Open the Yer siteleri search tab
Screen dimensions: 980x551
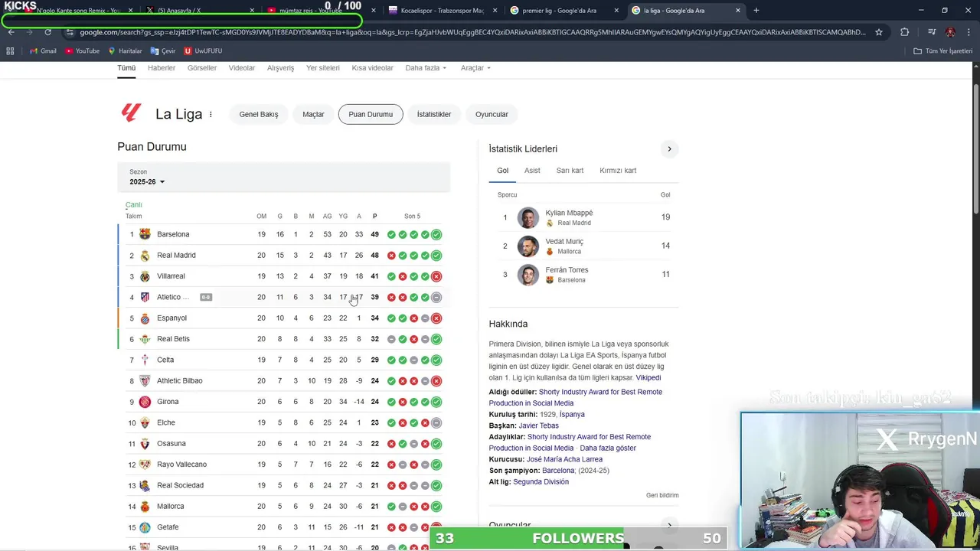[323, 68]
